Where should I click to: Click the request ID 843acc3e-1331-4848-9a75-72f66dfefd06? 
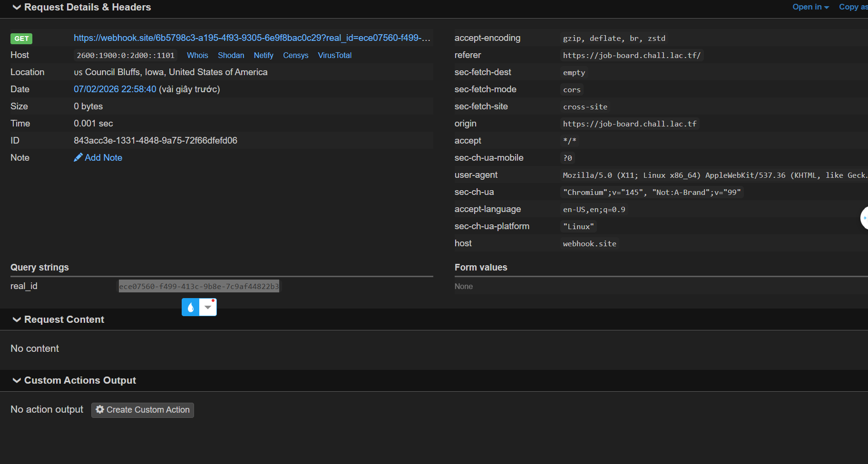click(156, 140)
